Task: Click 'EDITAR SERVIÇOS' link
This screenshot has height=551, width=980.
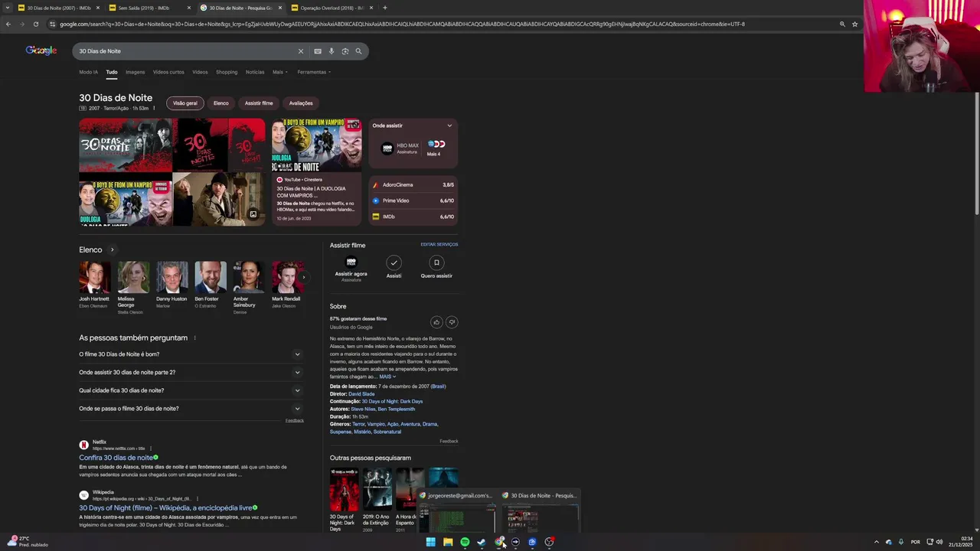Action: coord(439,244)
